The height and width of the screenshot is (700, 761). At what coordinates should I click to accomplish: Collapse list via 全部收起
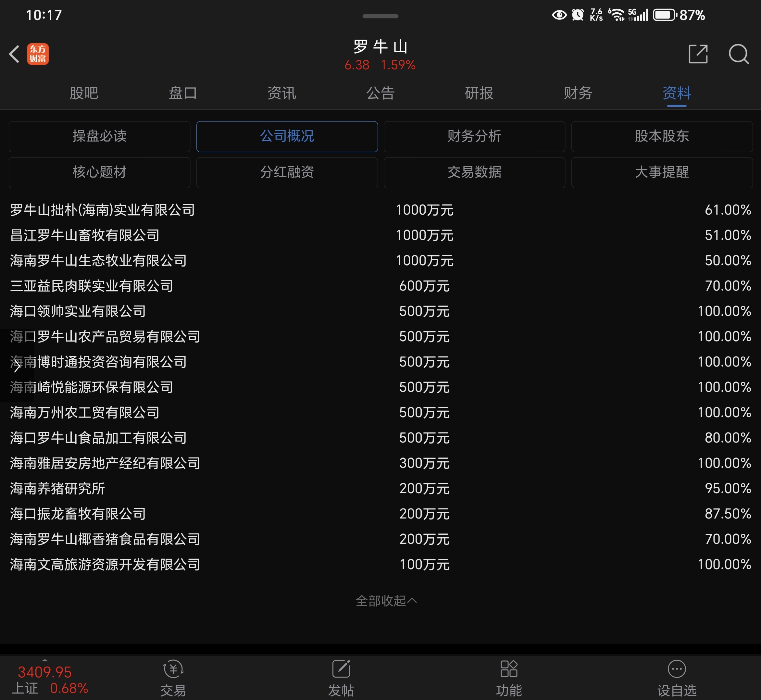[386, 600]
